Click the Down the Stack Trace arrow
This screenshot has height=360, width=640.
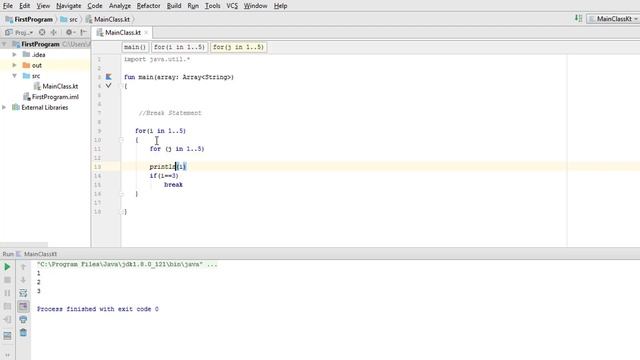[23, 280]
